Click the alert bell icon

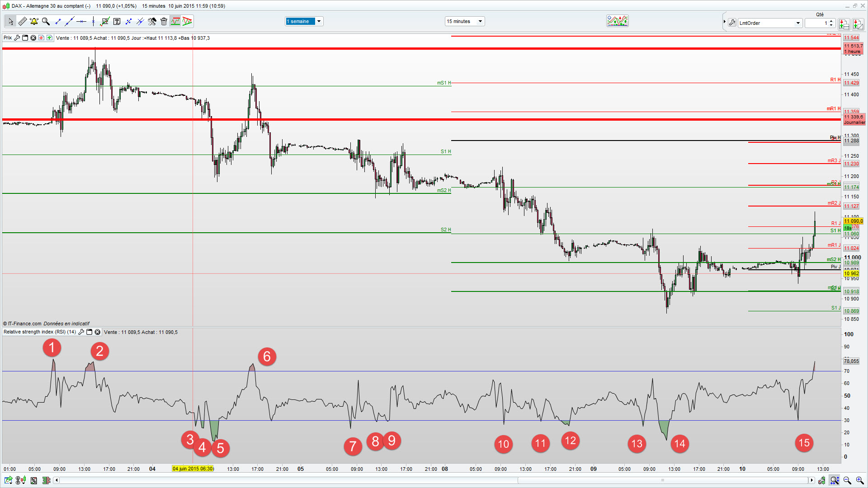tap(34, 21)
